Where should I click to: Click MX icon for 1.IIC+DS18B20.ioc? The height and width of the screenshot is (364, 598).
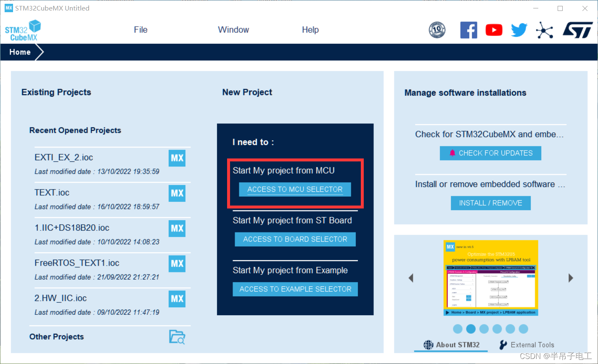[177, 229]
